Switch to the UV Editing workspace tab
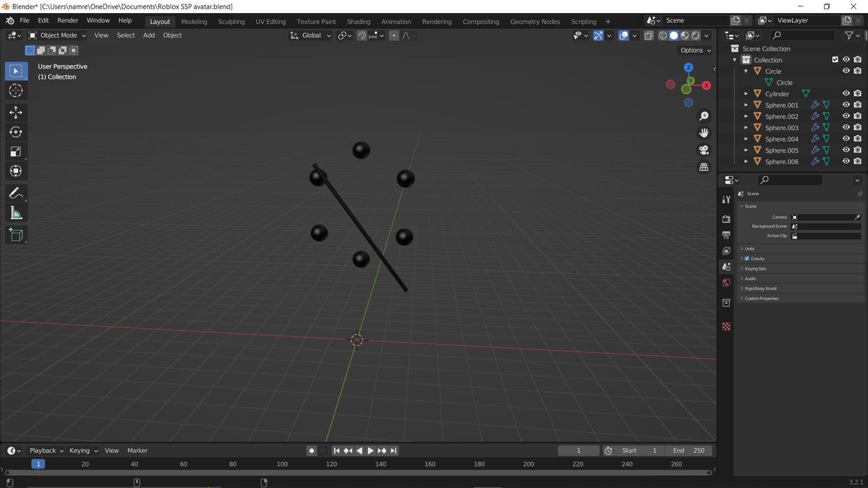 pos(271,22)
